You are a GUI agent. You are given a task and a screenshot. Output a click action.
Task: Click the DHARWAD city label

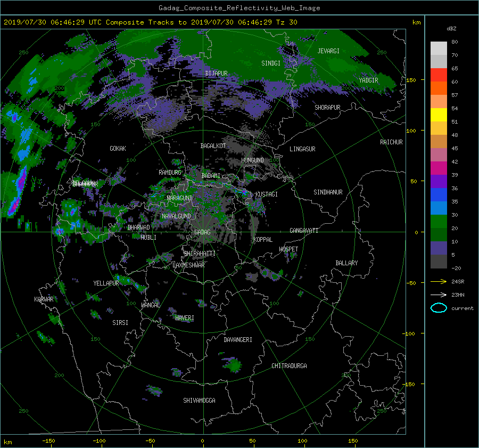point(139,227)
